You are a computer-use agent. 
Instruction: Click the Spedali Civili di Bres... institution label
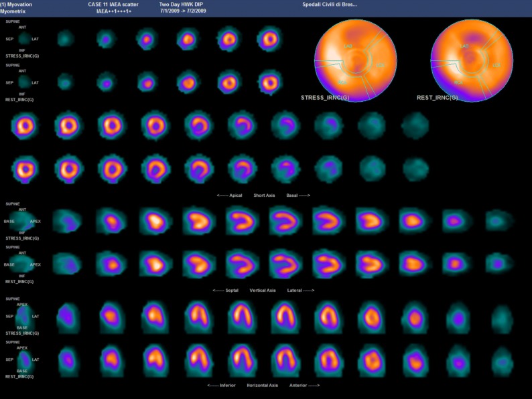[x=329, y=4]
